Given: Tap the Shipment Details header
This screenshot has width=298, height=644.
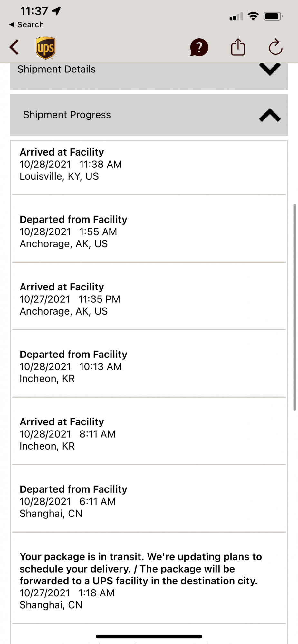Looking at the screenshot, I should click(57, 70).
